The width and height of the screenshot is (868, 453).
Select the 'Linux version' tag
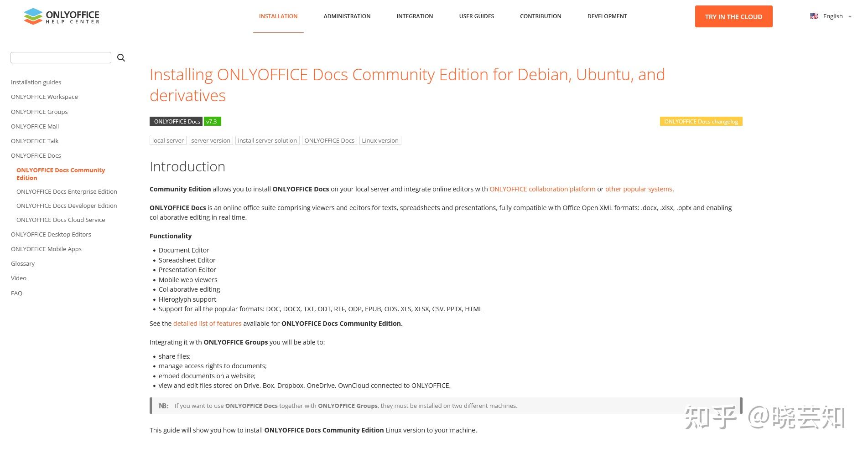pos(380,140)
